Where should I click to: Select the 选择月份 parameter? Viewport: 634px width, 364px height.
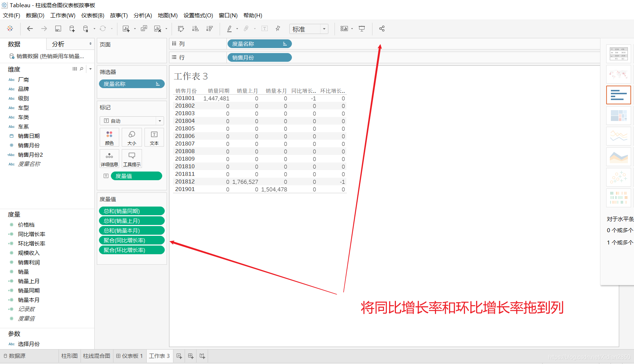(29, 344)
